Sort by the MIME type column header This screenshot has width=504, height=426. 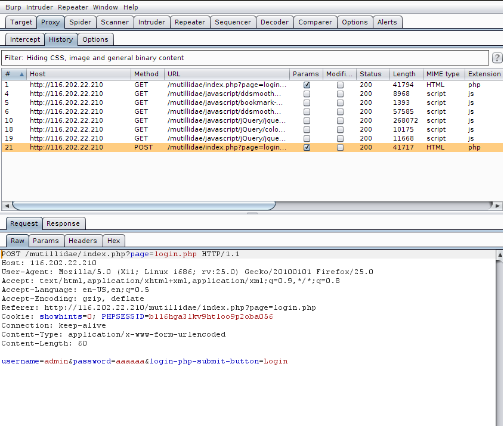[x=444, y=74]
